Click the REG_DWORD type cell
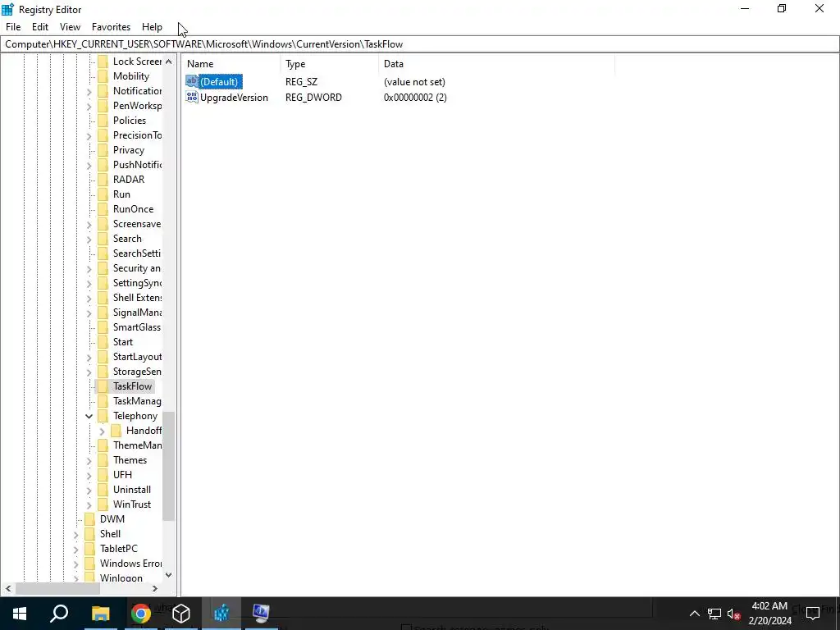This screenshot has height=630, width=840. pos(313,98)
